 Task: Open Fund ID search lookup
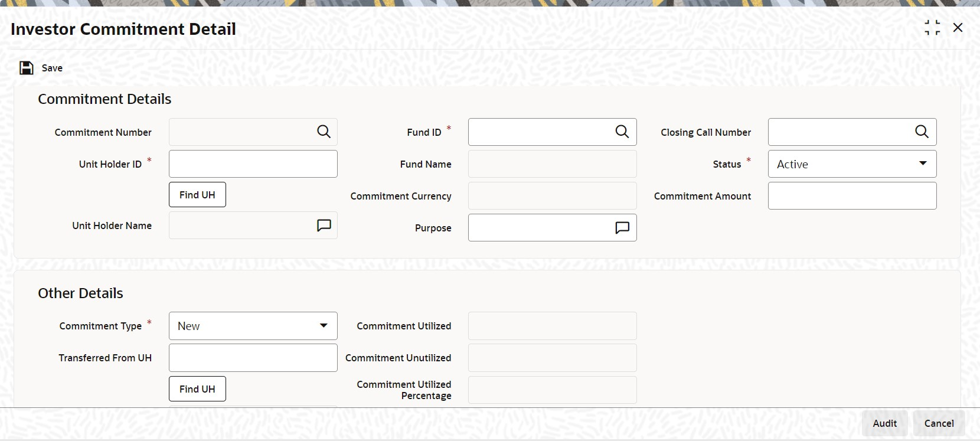622,132
